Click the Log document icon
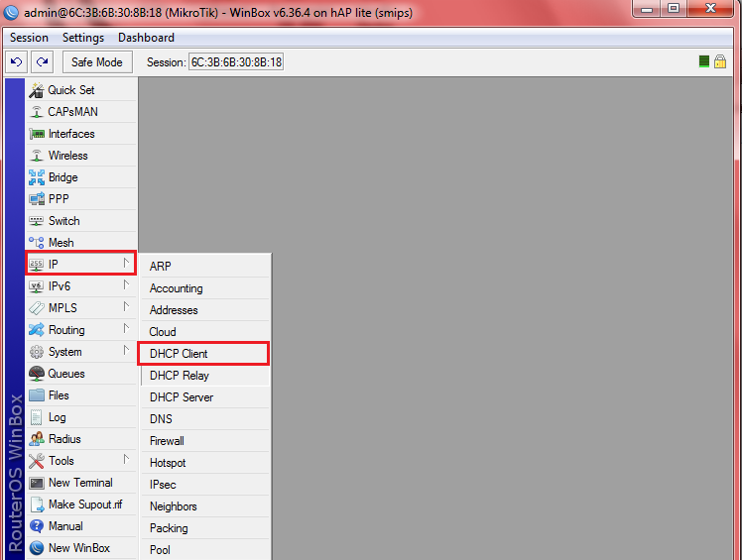Screen dimensions: 742x560 tap(37, 417)
